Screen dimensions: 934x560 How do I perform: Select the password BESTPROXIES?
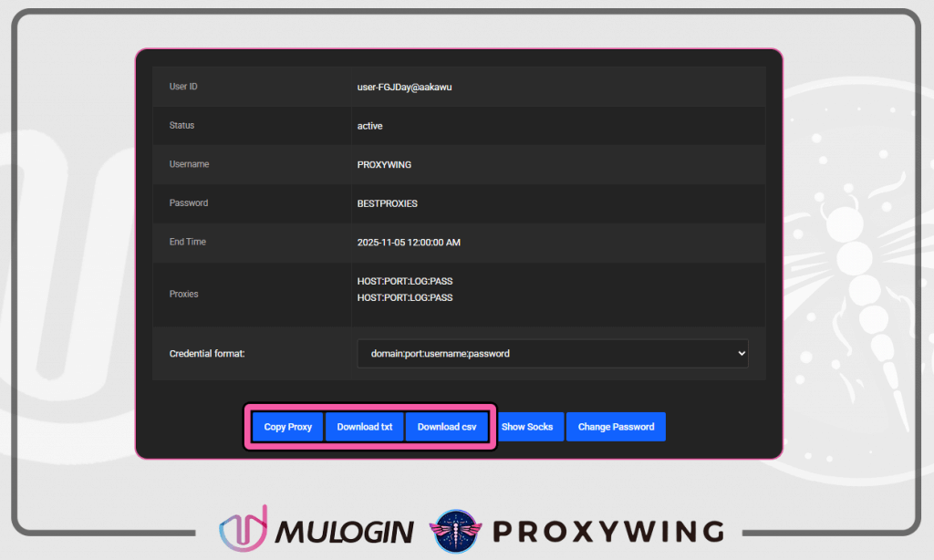click(x=387, y=203)
